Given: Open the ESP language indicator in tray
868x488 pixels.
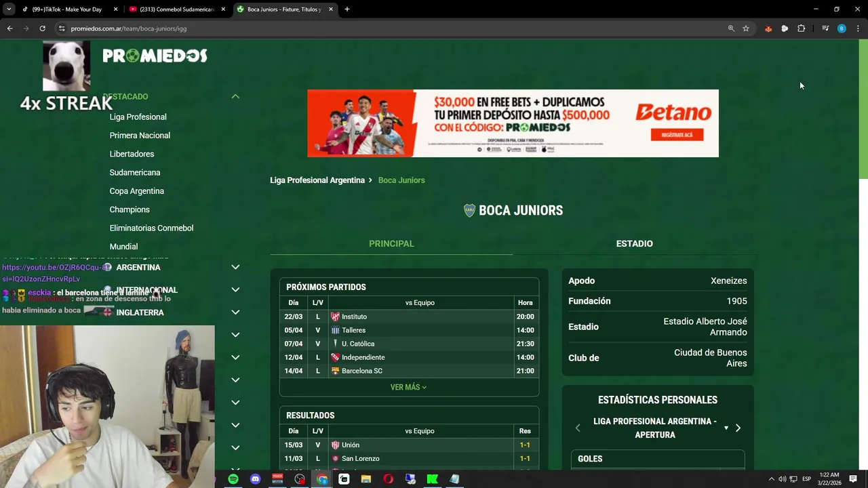Looking at the screenshot, I should 806,479.
